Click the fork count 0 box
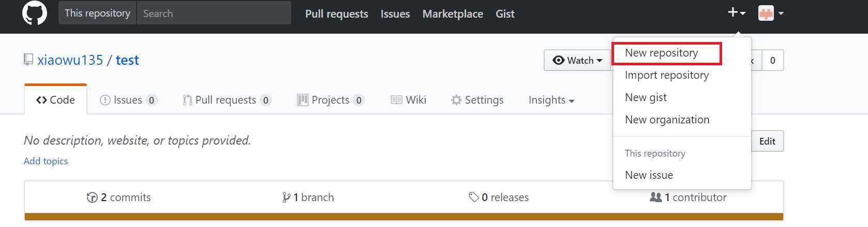868x227 pixels. point(772,60)
